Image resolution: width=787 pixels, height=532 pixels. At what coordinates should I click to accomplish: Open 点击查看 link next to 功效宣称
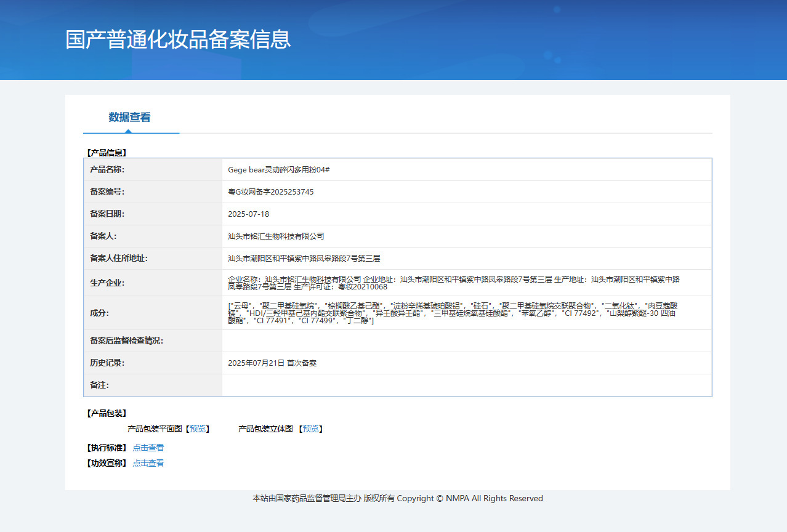[x=148, y=463]
